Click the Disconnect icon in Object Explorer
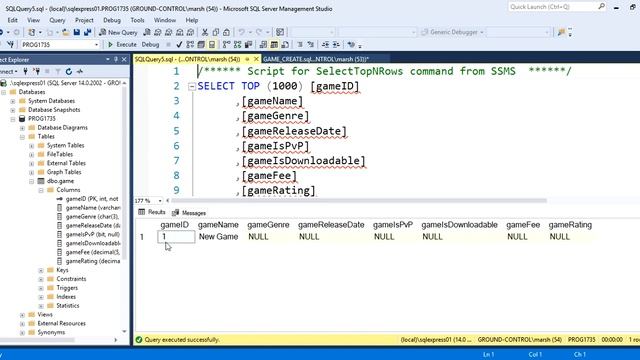 point(37,71)
